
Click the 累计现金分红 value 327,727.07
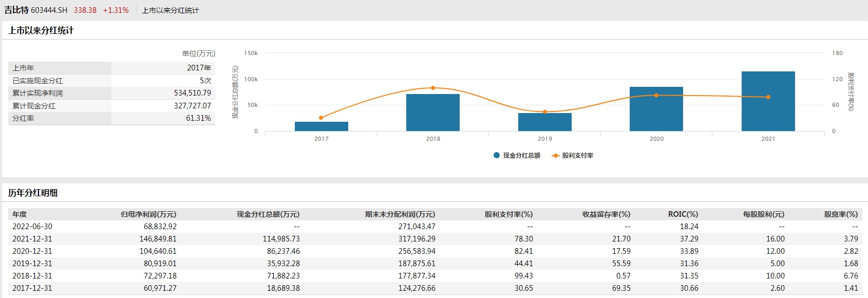[x=192, y=106]
